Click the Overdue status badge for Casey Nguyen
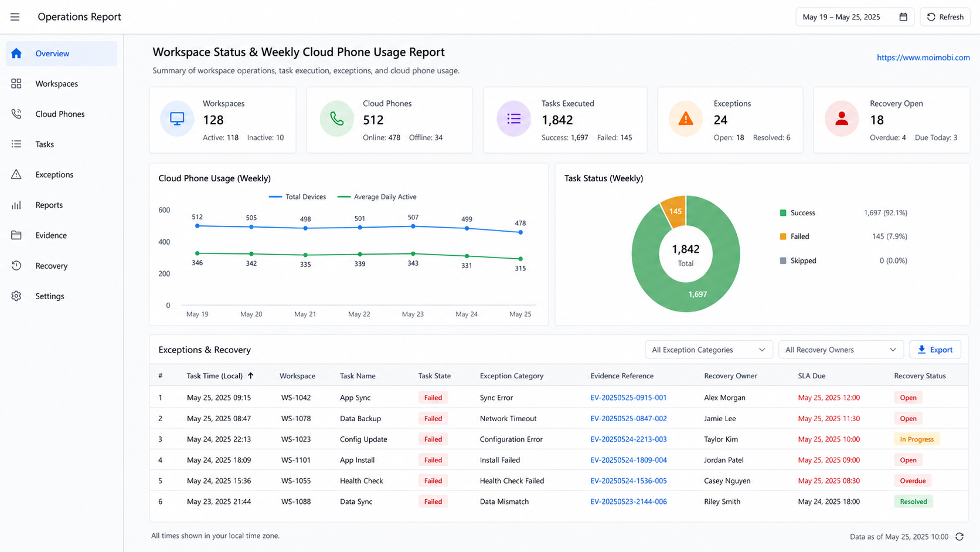The width and height of the screenshot is (980, 552). tap(913, 481)
